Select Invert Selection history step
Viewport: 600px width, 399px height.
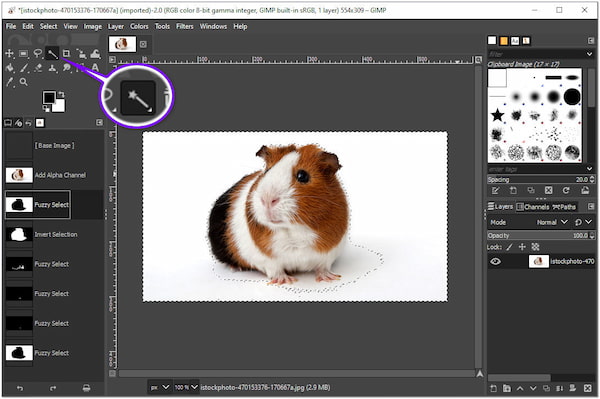click(x=54, y=235)
